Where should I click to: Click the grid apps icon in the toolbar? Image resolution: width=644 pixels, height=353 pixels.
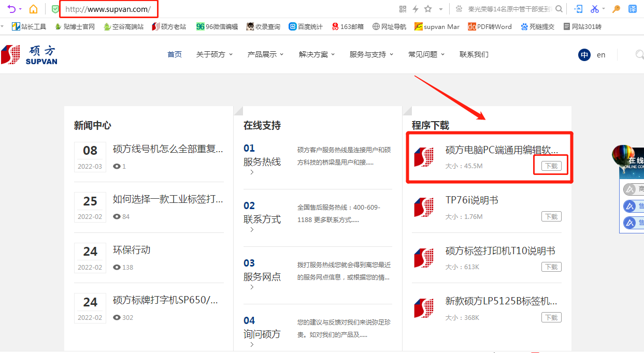(x=403, y=8)
